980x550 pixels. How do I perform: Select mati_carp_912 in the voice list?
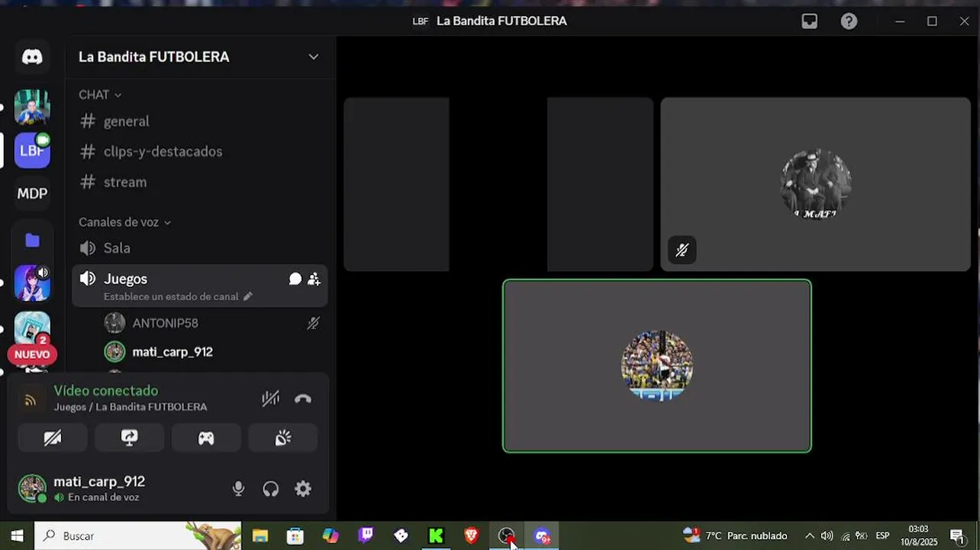172,352
